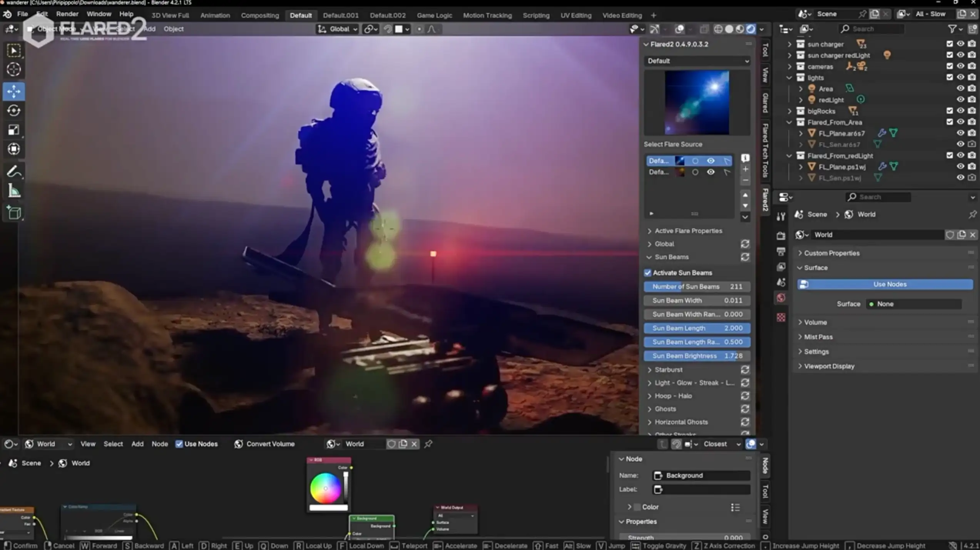Hide redLight in the outliner

960,100
